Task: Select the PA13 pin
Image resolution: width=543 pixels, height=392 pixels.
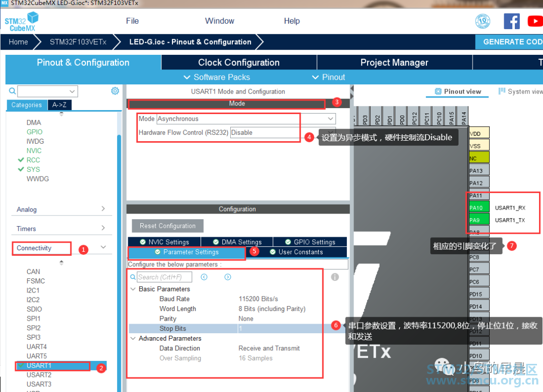Action: 479,170
